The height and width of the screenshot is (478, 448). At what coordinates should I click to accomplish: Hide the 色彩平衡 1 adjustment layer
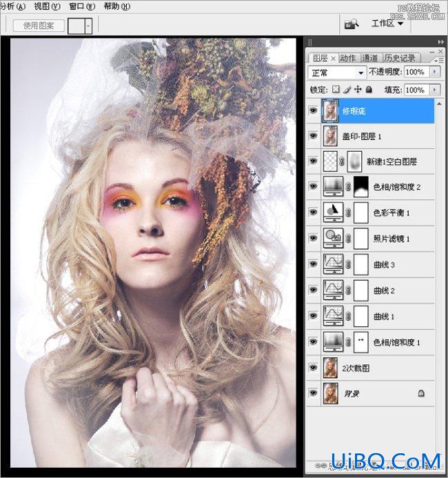(x=313, y=212)
